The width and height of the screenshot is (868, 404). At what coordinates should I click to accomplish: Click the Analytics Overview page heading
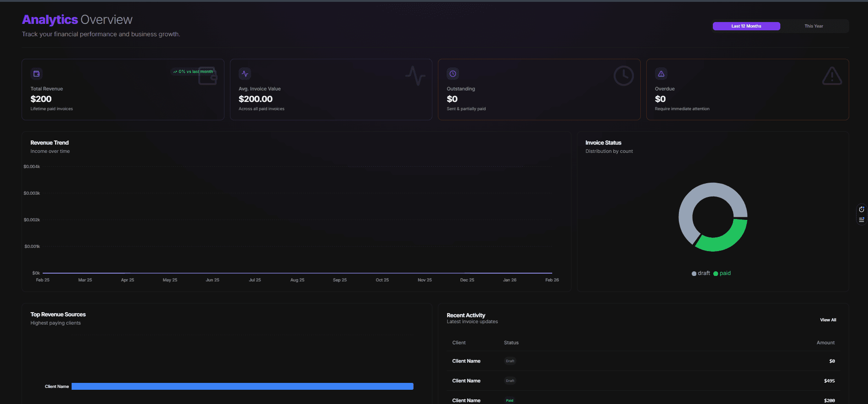click(77, 20)
